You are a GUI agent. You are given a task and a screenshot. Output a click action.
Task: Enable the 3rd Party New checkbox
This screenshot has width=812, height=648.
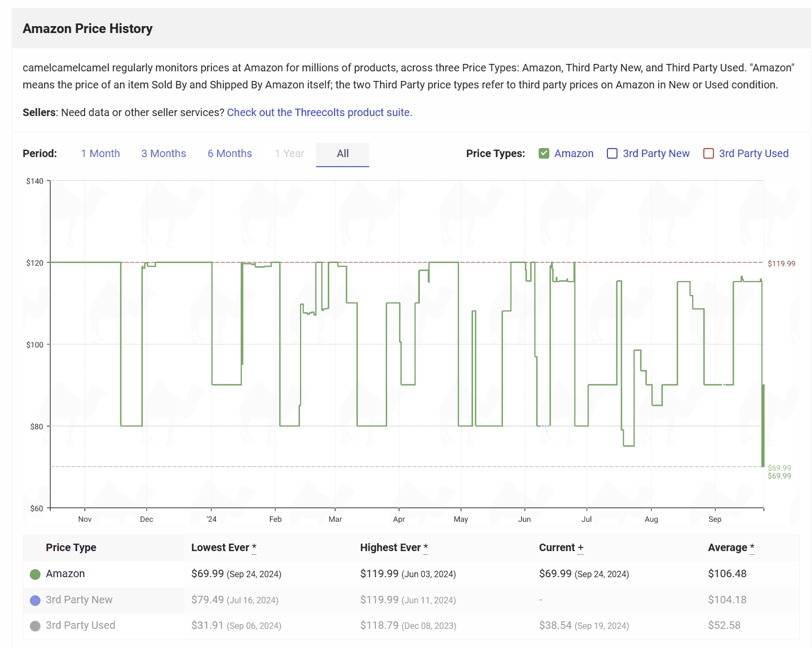[612, 153]
